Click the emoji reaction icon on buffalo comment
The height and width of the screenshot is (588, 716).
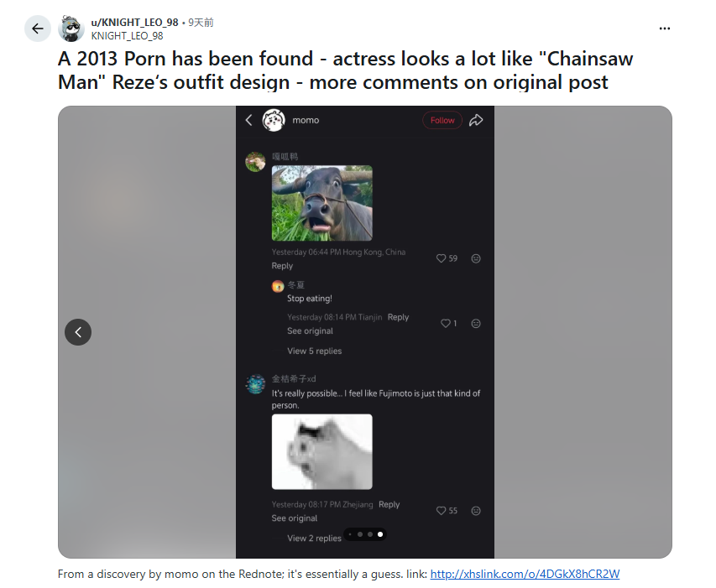476,258
